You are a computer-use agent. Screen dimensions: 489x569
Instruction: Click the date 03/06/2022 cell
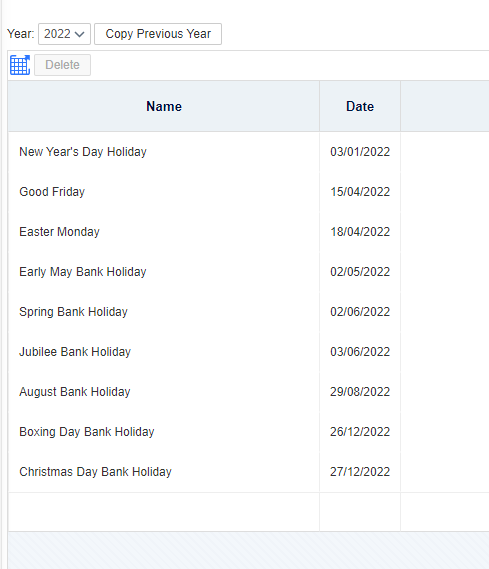click(360, 352)
